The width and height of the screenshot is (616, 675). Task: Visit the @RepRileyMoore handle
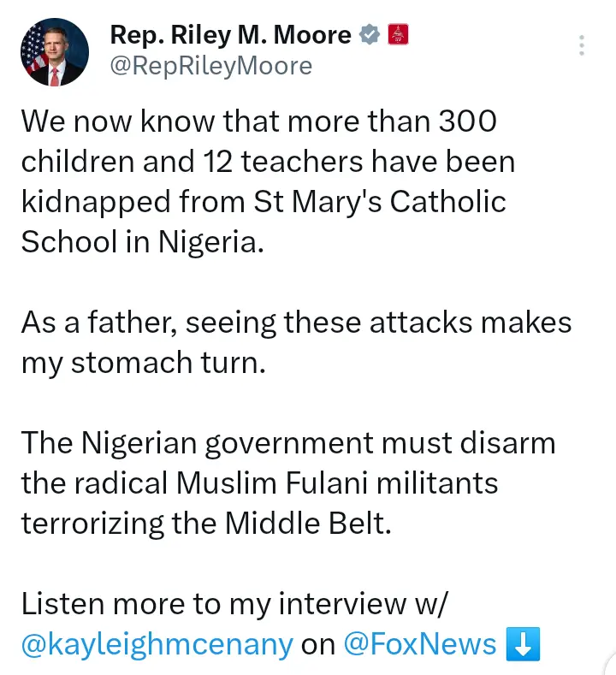[210, 65]
